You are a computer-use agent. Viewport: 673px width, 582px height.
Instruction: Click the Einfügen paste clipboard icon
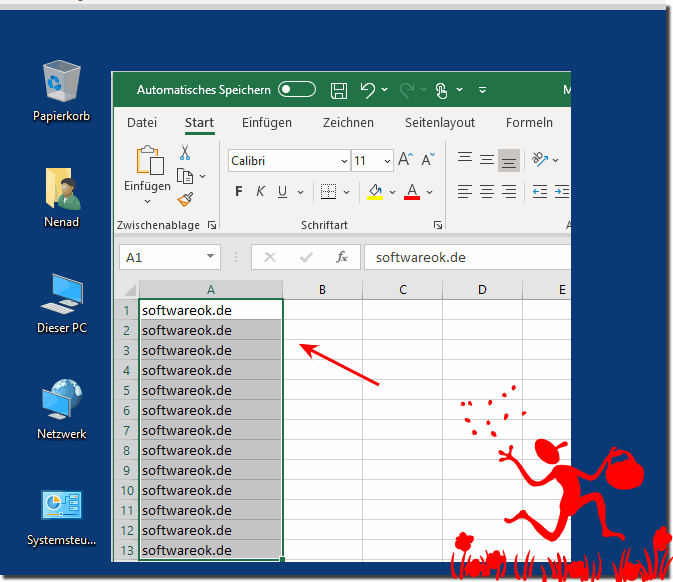pyautogui.click(x=149, y=160)
